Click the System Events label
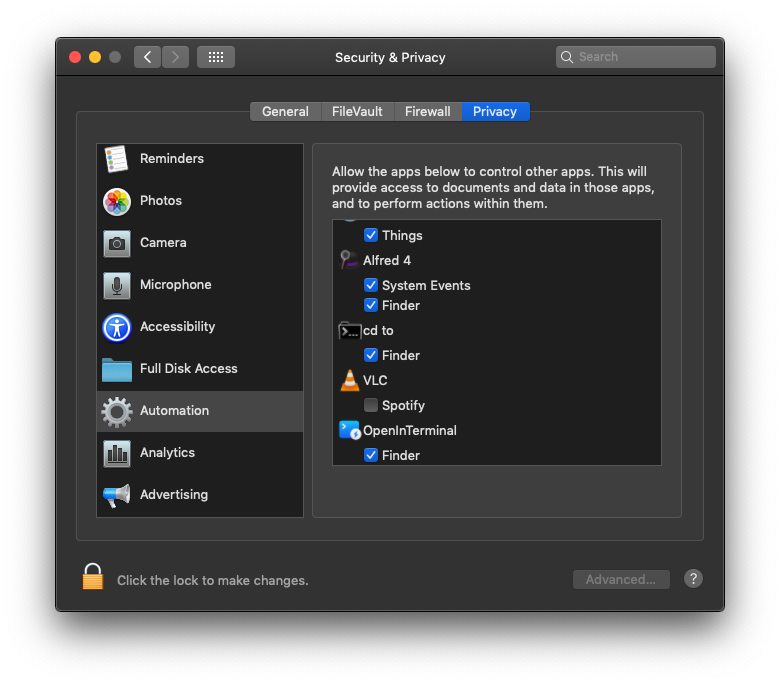The image size is (780, 685). (x=426, y=286)
